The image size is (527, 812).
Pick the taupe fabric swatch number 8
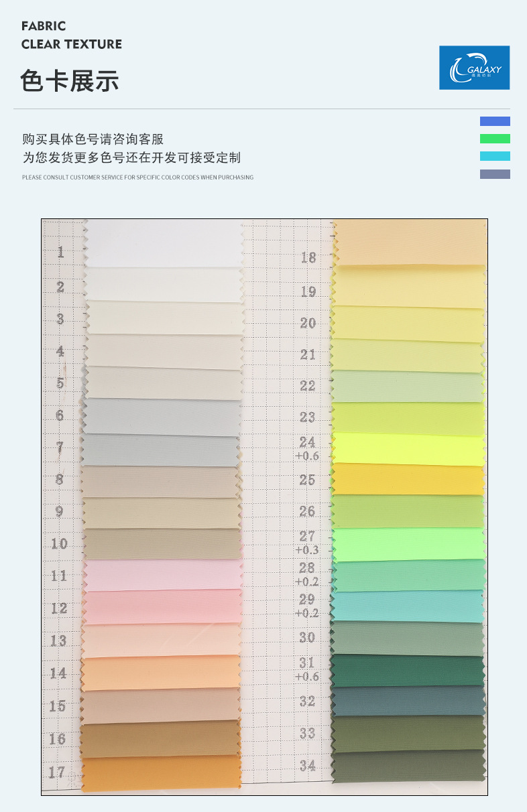[163, 482]
